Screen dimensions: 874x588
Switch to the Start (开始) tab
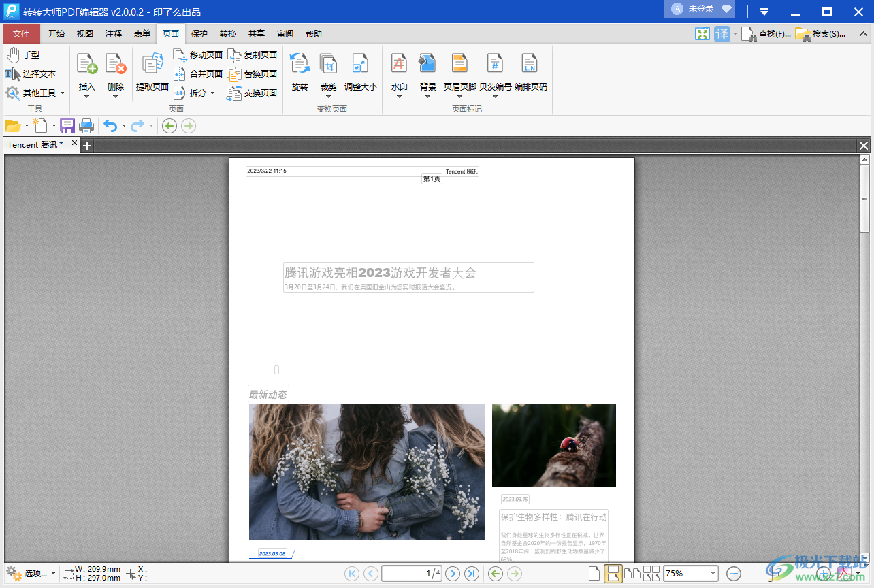point(56,33)
